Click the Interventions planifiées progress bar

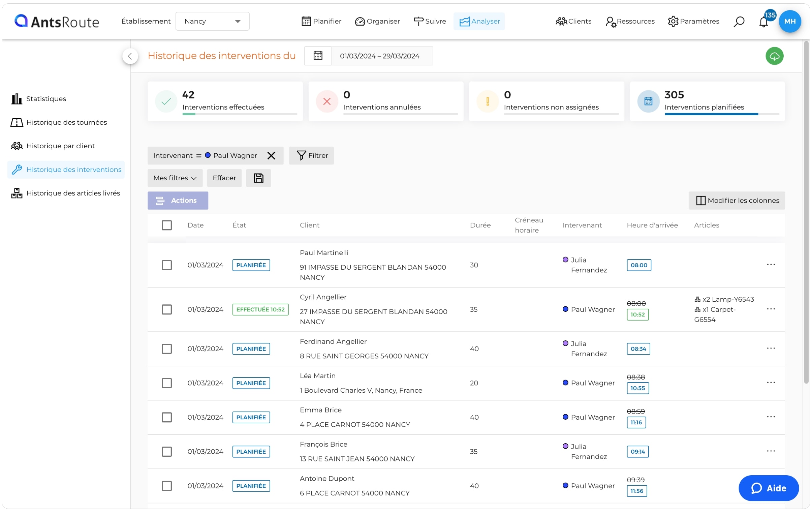[x=722, y=114]
